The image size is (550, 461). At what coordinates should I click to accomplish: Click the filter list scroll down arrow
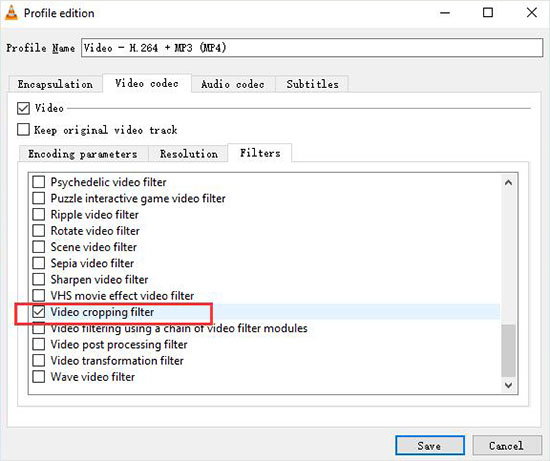click(508, 385)
